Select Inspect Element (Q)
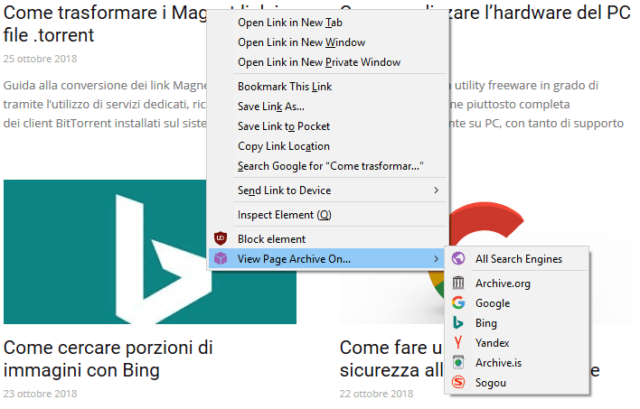640x409 pixels. coord(283,214)
